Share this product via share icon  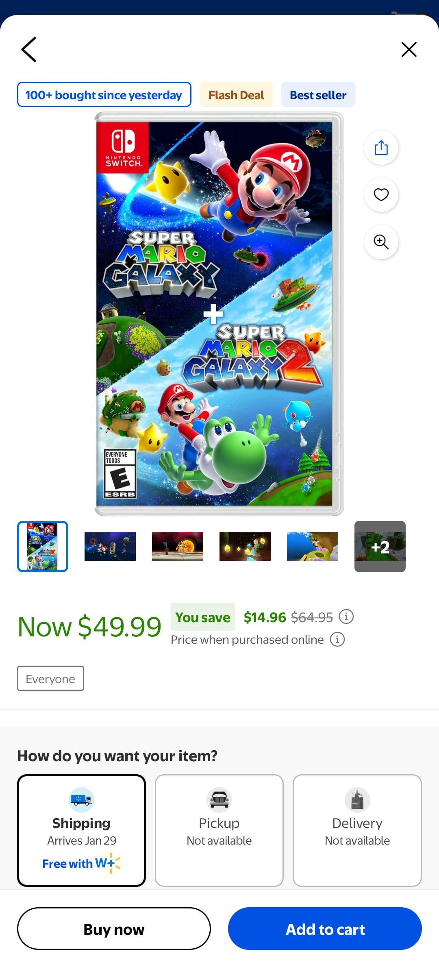[381, 148]
